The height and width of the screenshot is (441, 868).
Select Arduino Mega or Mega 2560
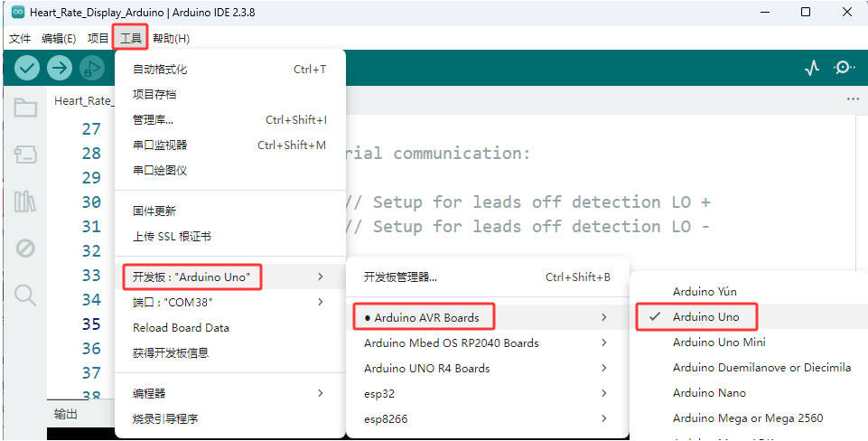click(x=749, y=418)
